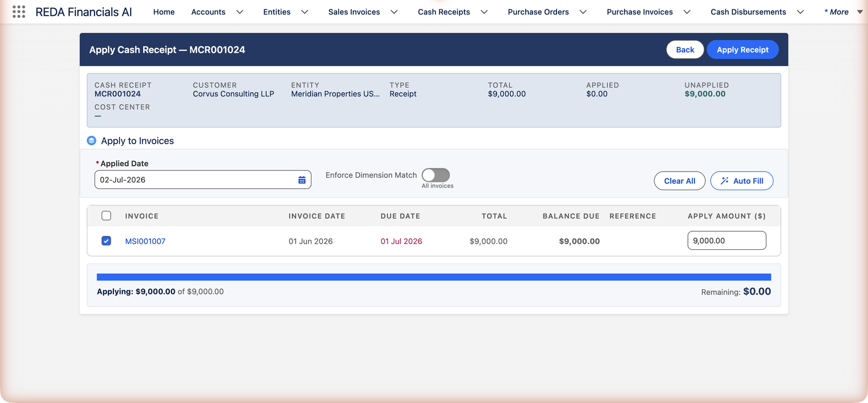This screenshot has height=403, width=868.
Task: Expand the Purchase Orders menu chevron
Action: pyautogui.click(x=583, y=12)
